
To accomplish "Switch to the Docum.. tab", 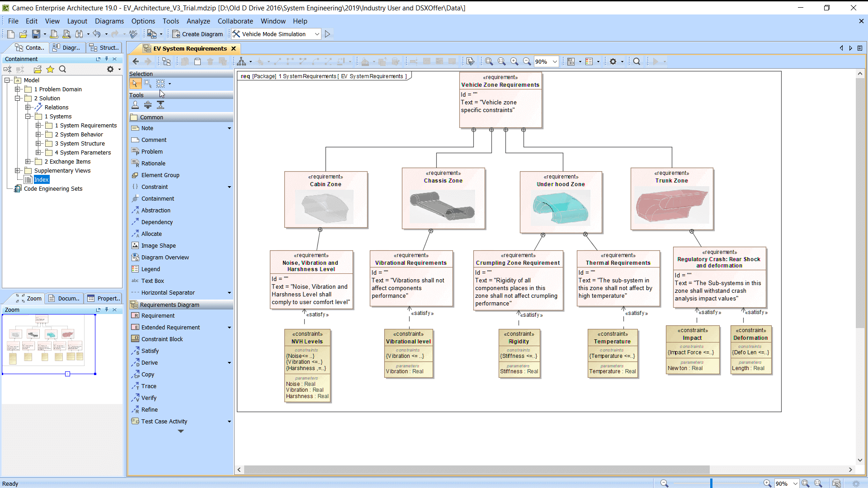I will tap(64, 298).
